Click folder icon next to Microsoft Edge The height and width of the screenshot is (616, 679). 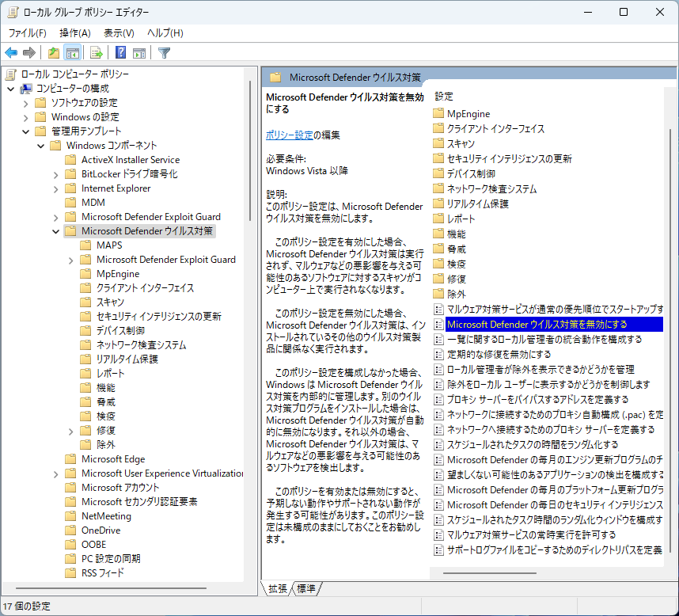click(70, 459)
